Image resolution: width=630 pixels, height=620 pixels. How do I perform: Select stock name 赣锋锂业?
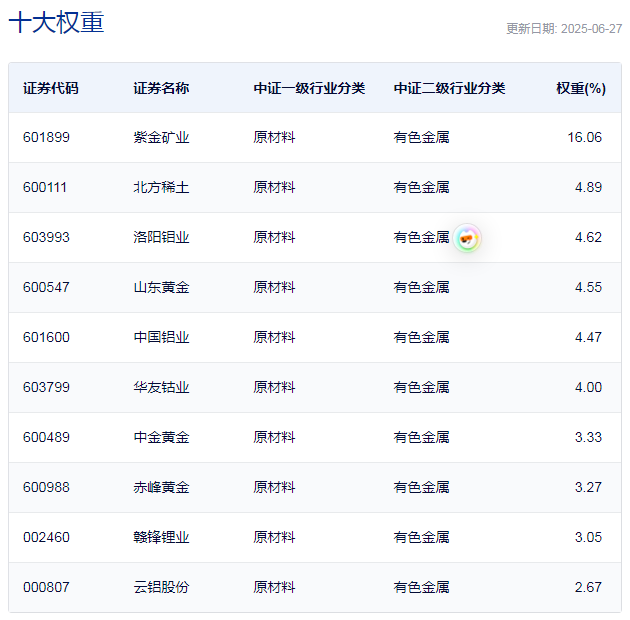coord(161,537)
